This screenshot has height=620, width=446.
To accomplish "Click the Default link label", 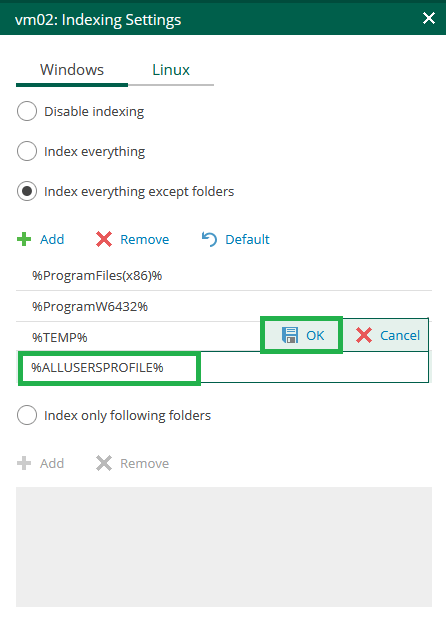I will pyautogui.click(x=248, y=239).
